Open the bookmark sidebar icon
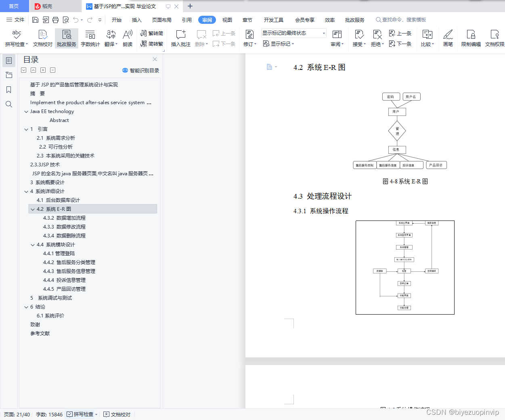Viewport: 505px width, 420px height. tap(9, 90)
